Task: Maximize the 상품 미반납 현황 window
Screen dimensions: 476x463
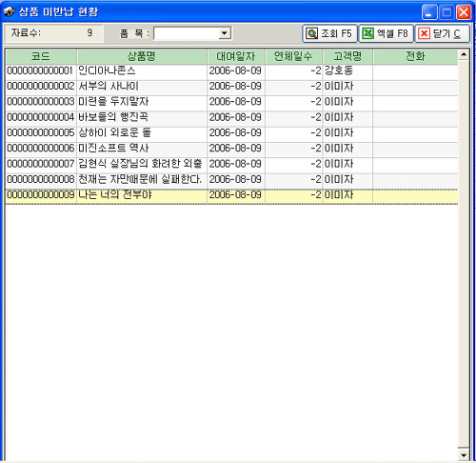Action: (446, 12)
